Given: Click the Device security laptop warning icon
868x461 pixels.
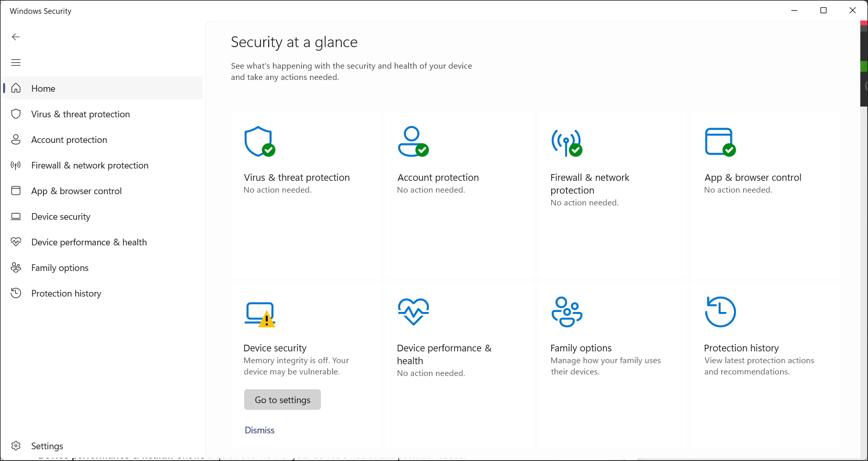Looking at the screenshot, I should [260, 314].
